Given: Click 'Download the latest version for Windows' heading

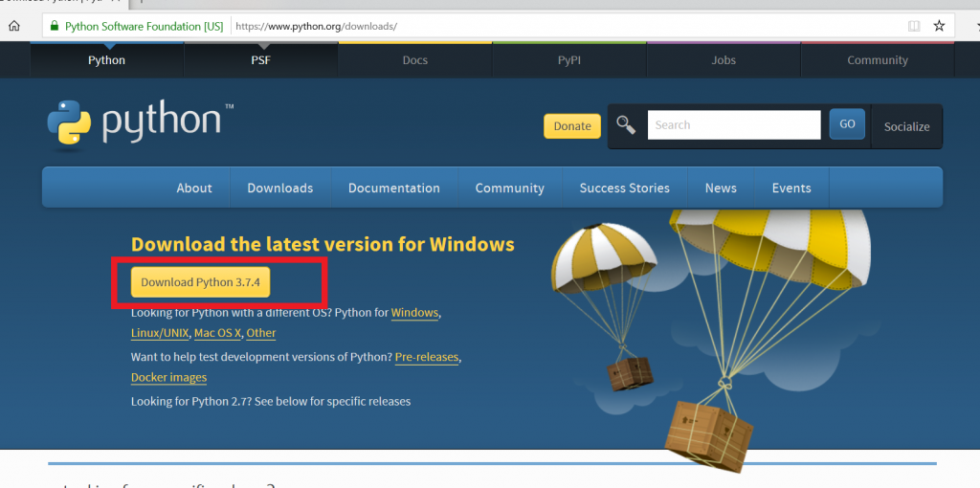Looking at the screenshot, I should coord(323,244).
